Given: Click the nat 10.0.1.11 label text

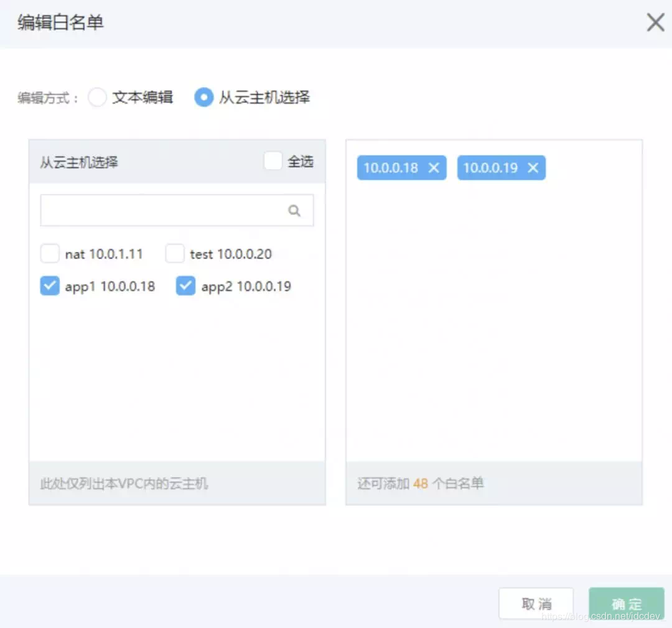Looking at the screenshot, I should [103, 254].
